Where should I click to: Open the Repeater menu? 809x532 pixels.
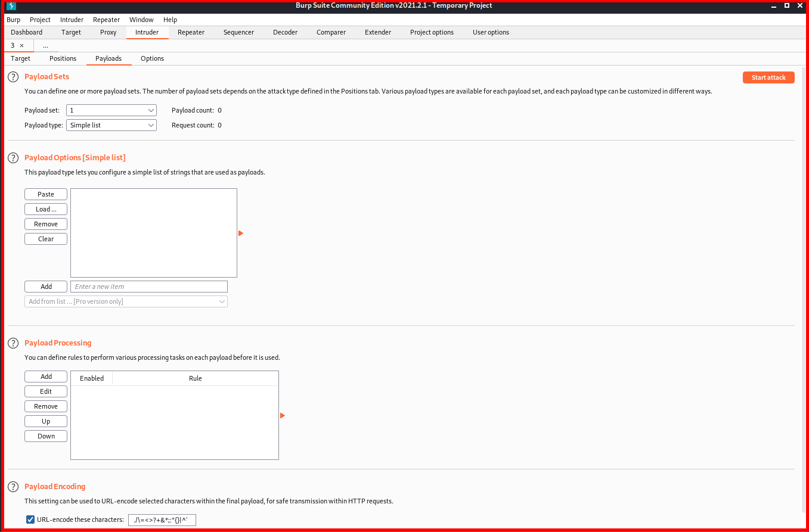tap(106, 20)
